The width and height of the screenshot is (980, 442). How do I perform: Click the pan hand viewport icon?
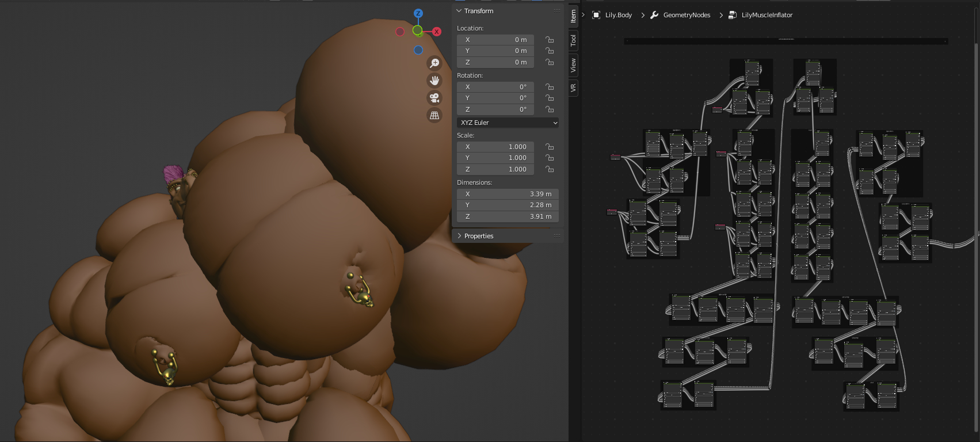coord(434,81)
